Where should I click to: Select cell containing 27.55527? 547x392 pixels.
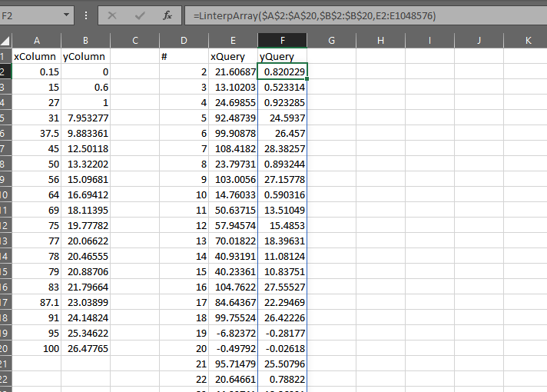tap(282, 287)
